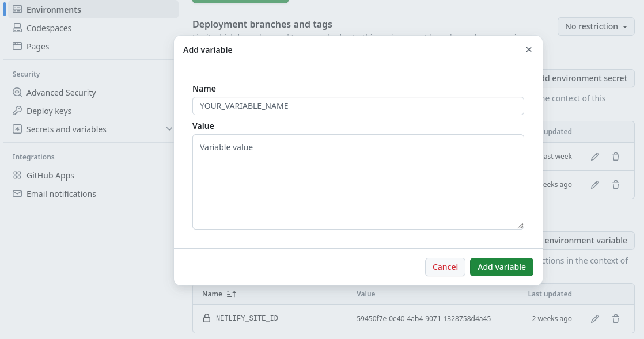Screen dimensions: 644x339
Task: Open the No restriction dropdown
Action: coord(596,26)
